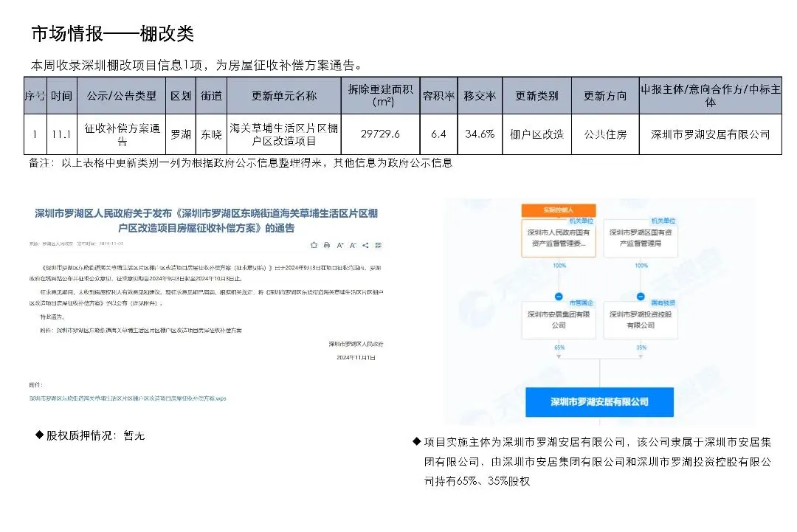Image resolution: width=797 pixels, height=532 pixels.
Task: Click the text 股权质押情况：暂无
Action: point(95,435)
